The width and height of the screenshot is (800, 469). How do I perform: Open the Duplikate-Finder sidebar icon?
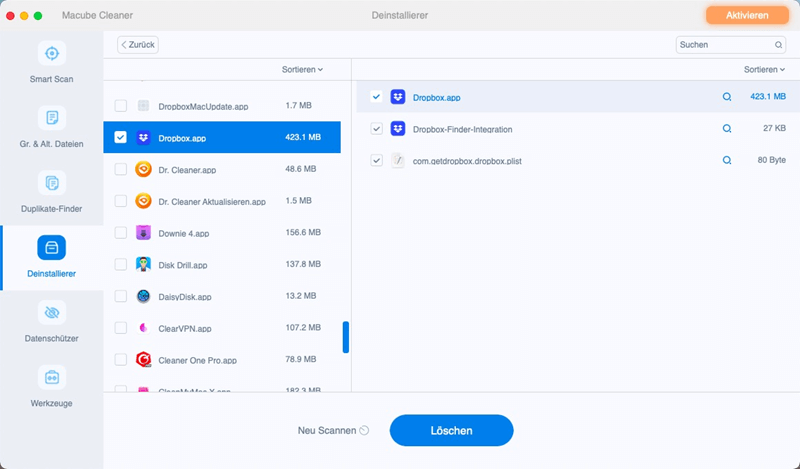tap(52, 183)
